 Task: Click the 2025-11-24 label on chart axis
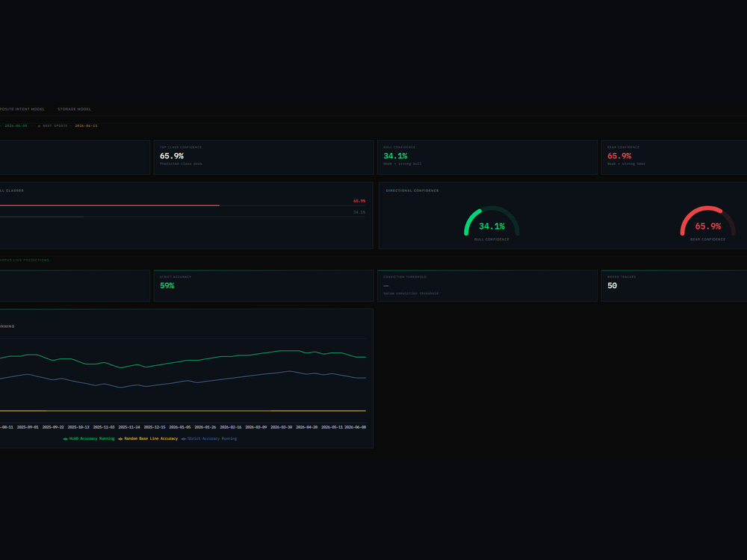pos(129,427)
